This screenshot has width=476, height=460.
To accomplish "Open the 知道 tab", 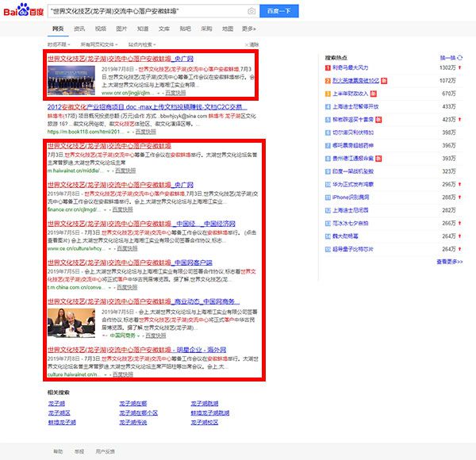I will pyautogui.click(x=143, y=29).
